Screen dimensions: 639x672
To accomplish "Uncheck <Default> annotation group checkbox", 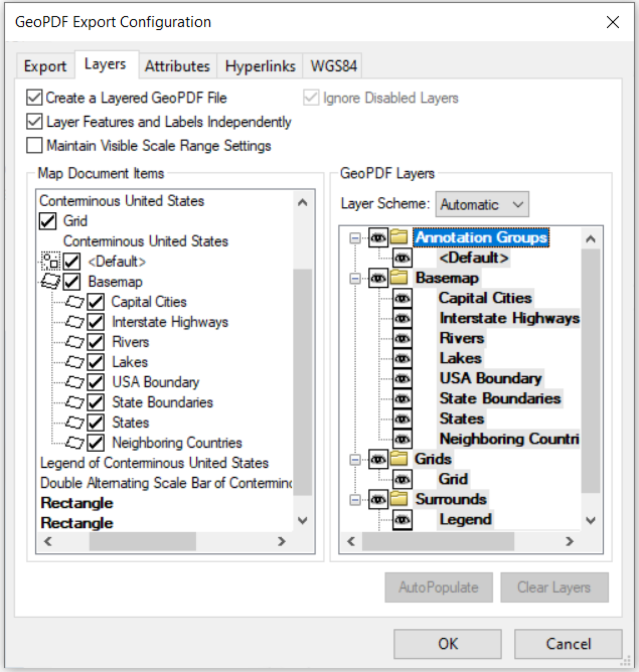I will [72, 261].
